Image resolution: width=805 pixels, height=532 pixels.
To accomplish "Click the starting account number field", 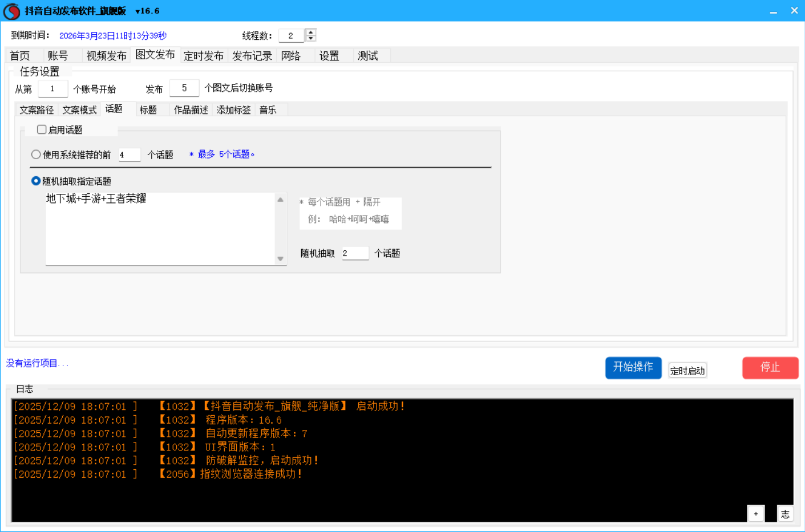I will point(52,89).
